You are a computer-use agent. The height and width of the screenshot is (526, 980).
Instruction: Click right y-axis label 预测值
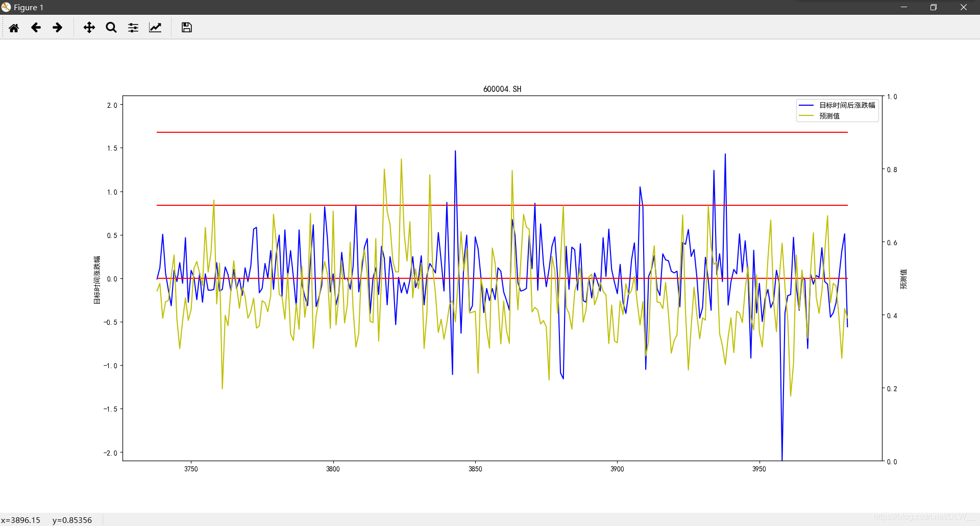tap(903, 279)
